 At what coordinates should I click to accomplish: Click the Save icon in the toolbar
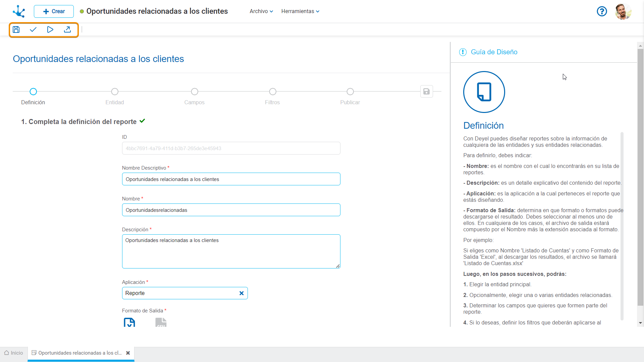pyautogui.click(x=16, y=29)
